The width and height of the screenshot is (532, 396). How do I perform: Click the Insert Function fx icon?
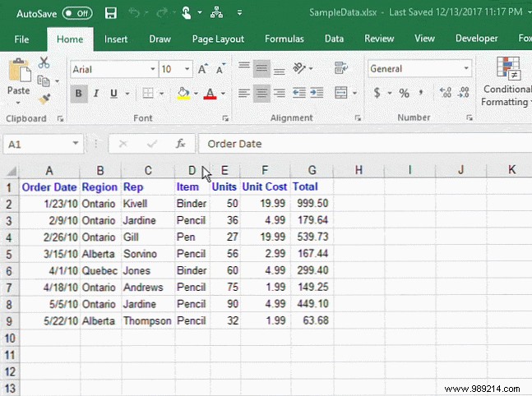(180, 144)
